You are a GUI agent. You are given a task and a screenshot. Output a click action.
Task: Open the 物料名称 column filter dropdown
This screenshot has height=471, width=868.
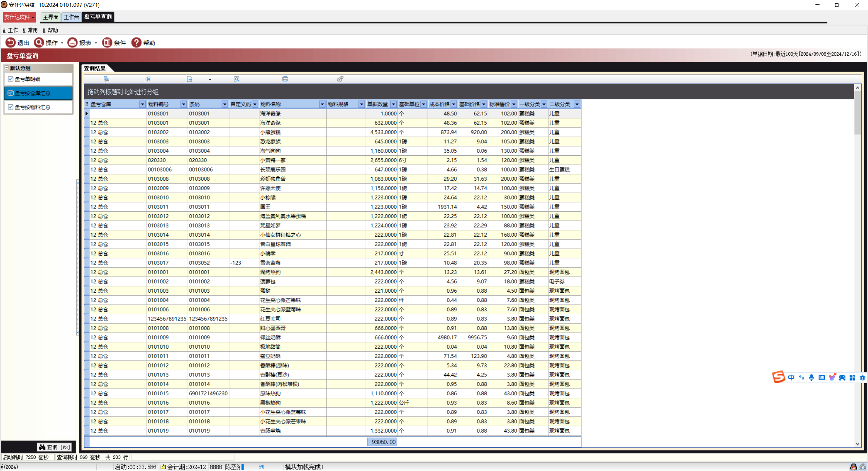coord(322,104)
